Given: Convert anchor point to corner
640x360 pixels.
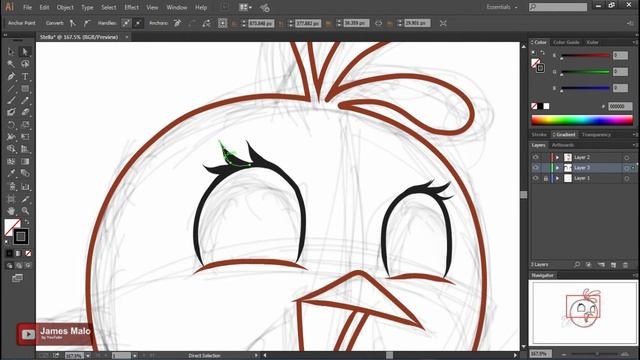Looking at the screenshot, I should 73,23.
